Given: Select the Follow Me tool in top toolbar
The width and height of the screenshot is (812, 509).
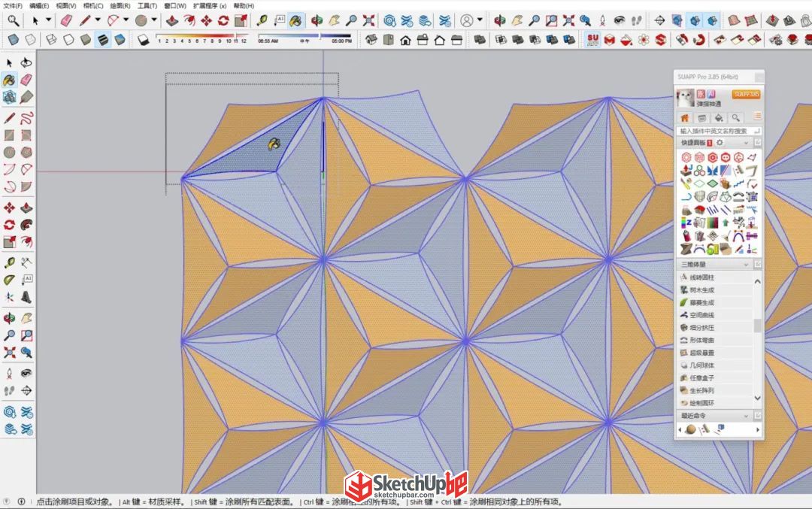Looking at the screenshot, I should click(189, 21).
